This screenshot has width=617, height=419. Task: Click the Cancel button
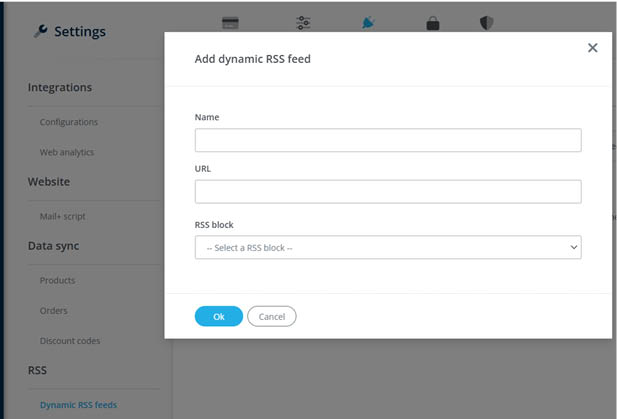pyautogui.click(x=272, y=316)
